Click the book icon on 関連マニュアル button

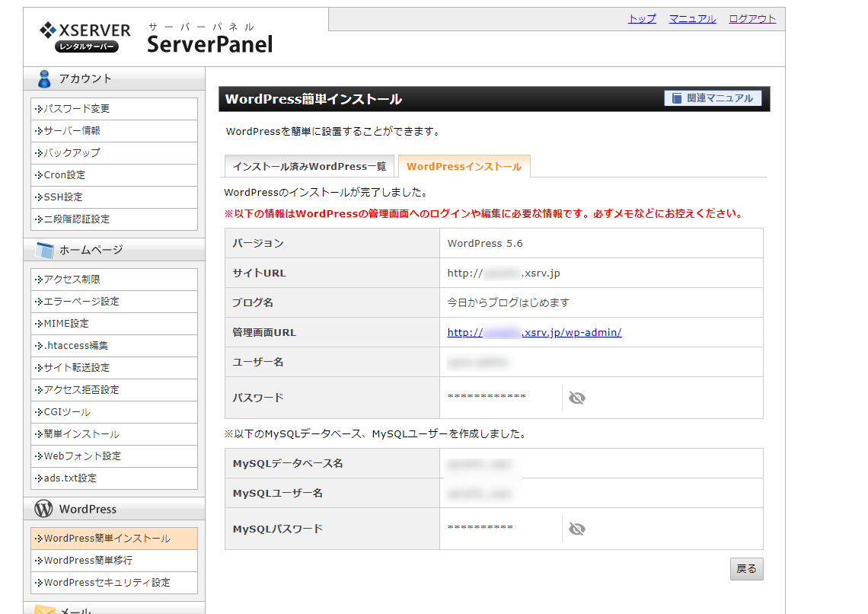click(676, 98)
